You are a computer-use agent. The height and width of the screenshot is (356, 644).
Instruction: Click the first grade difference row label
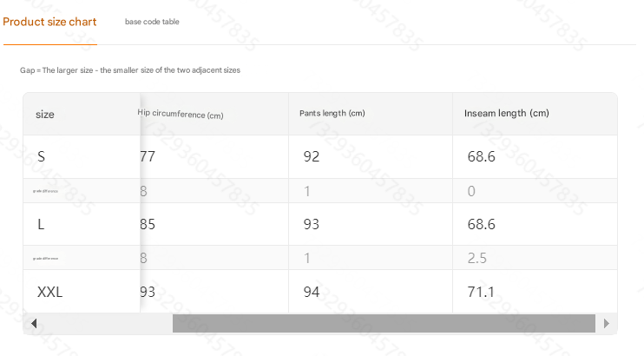pos(45,191)
